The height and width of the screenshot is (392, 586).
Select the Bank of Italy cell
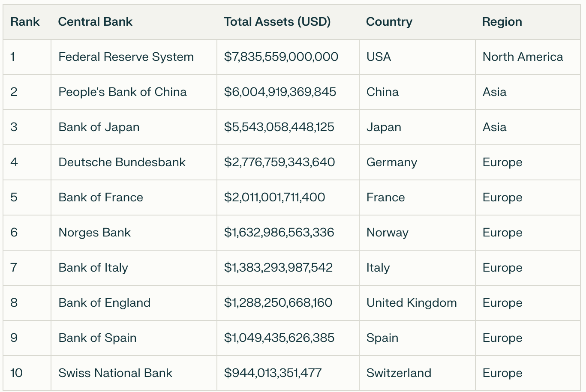[x=93, y=268]
